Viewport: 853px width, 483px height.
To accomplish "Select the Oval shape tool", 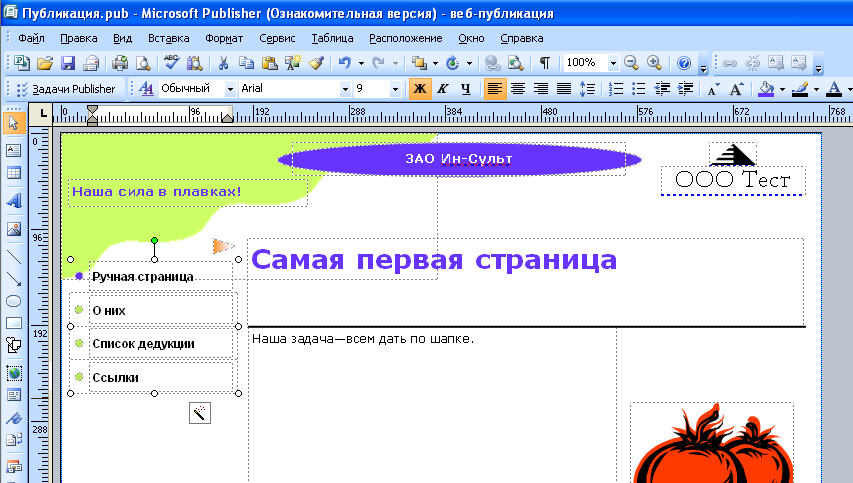I will click(14, 301).
